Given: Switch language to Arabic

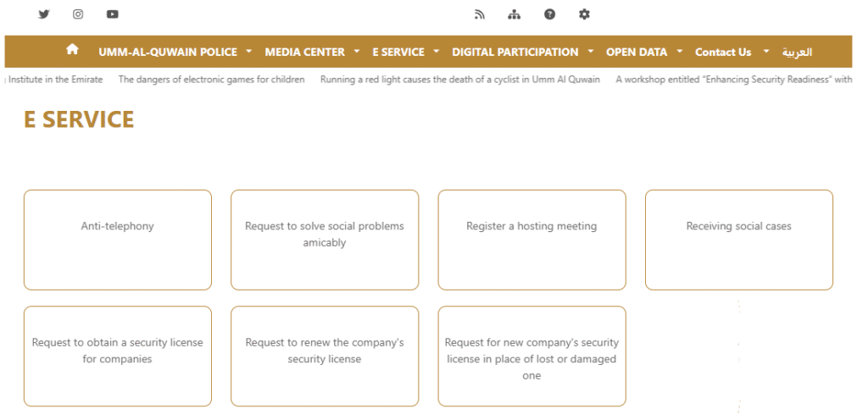Looking at the screenshot, I should pos(797,52).
